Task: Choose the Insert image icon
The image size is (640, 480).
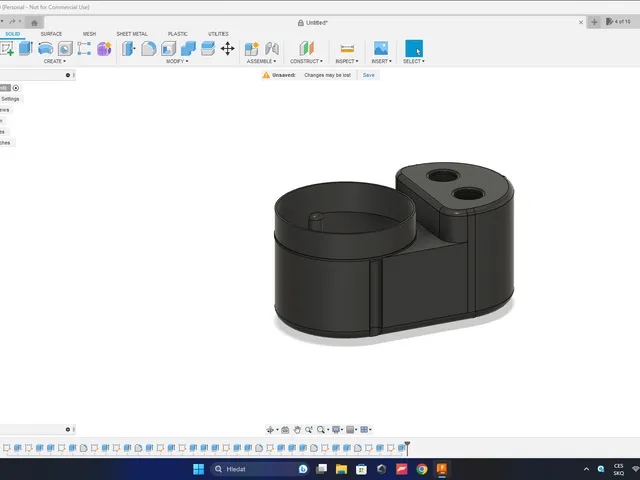Action: [381, 49]
